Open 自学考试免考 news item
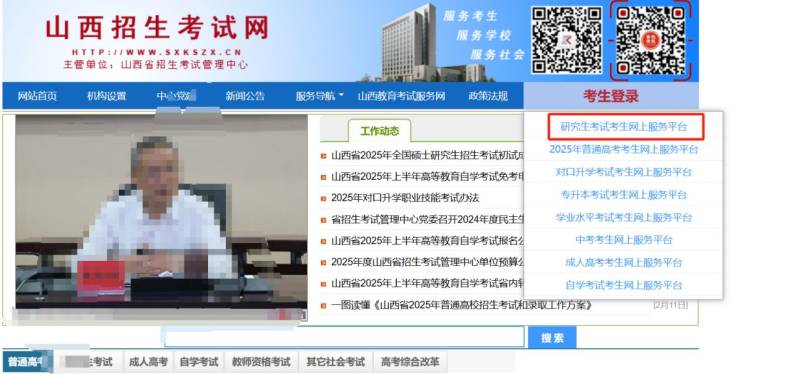Viewport: 800px width, 374px height. coord(428,177)
